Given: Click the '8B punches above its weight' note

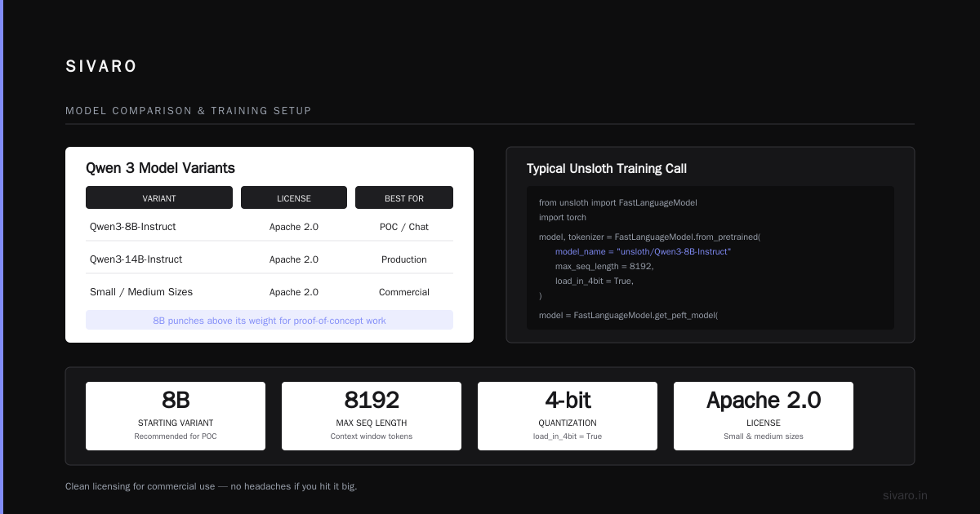Looking at the screenshot, I should (x=269, y=321).
